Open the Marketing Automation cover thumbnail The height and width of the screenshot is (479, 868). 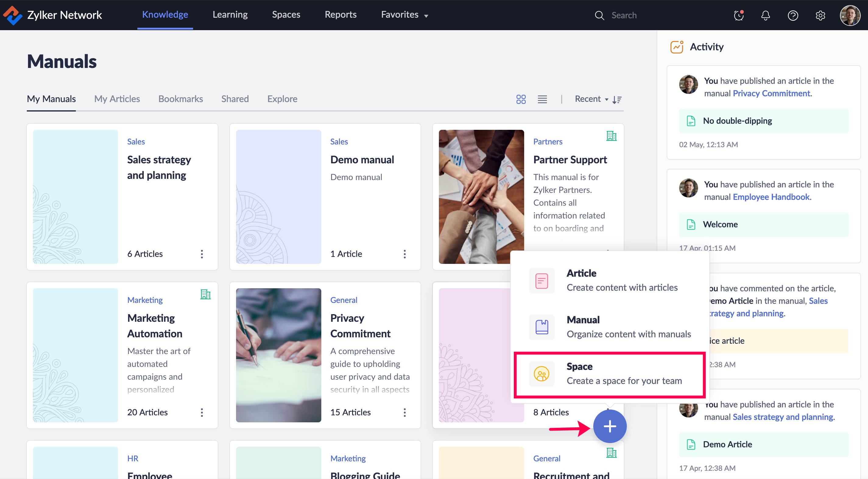[76, 355]
